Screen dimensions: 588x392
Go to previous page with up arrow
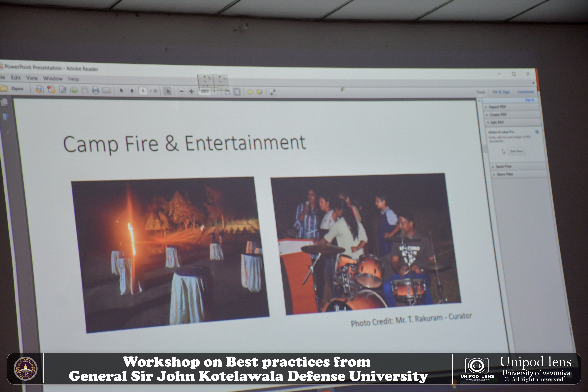click(121, 91)
